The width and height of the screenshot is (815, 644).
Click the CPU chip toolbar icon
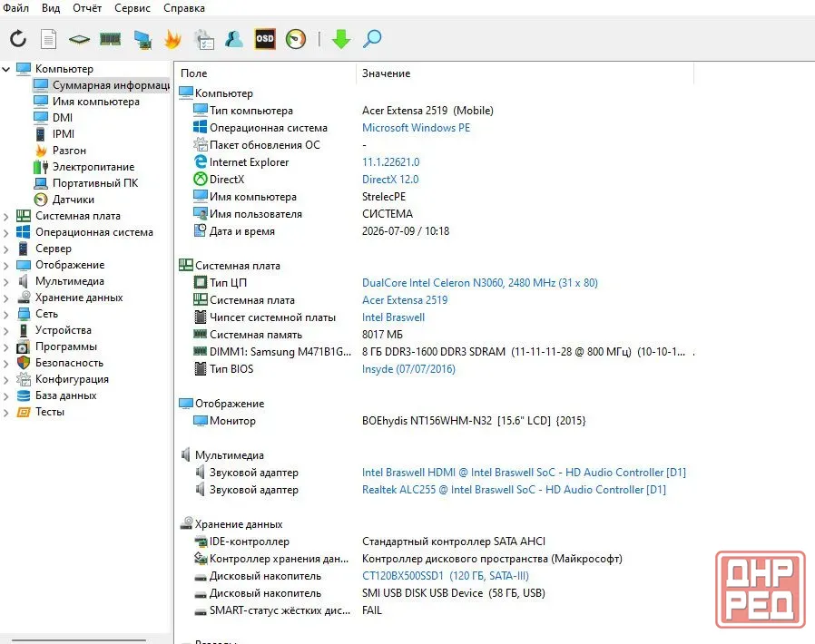(79, 39)
